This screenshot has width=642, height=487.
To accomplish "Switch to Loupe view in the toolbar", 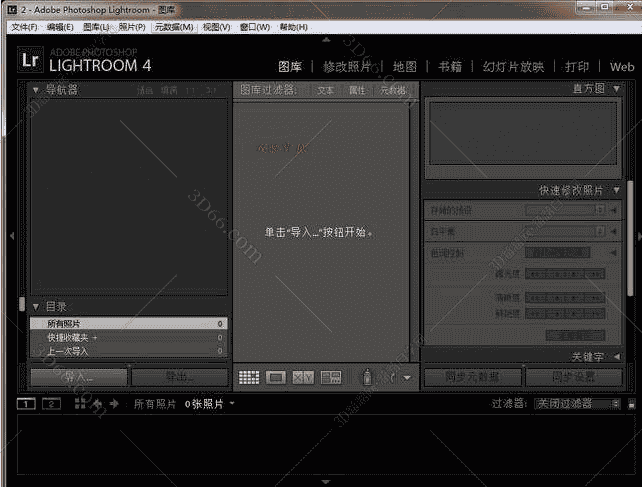I will tap(276, 377).
